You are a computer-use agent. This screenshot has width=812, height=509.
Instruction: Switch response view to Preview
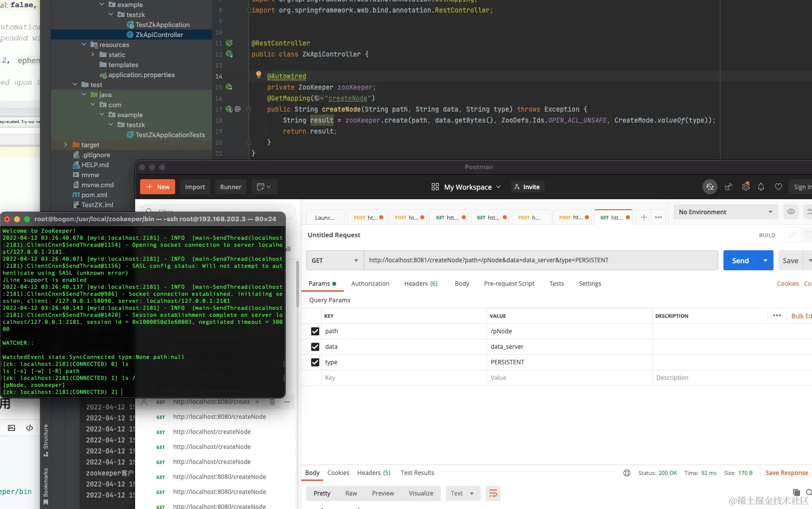point(383,493)
